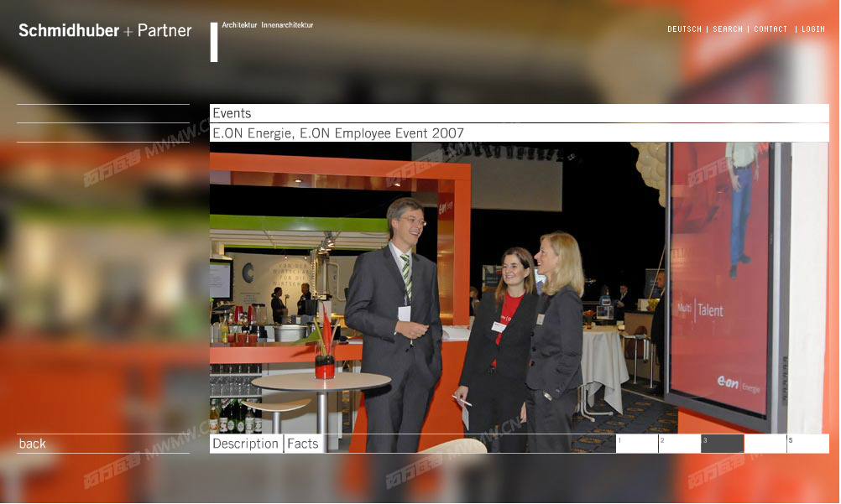Show image 1 in the gallery pager
Screen dimensions: 841x504
637,444
